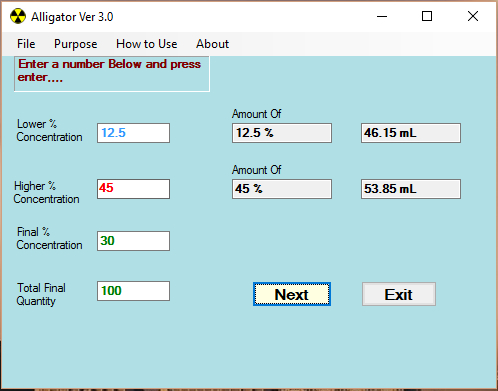Click the 'Amount Of' label above 12.5 %
Viewport: 498px width, 391px height.
click(x=257, y=114)
